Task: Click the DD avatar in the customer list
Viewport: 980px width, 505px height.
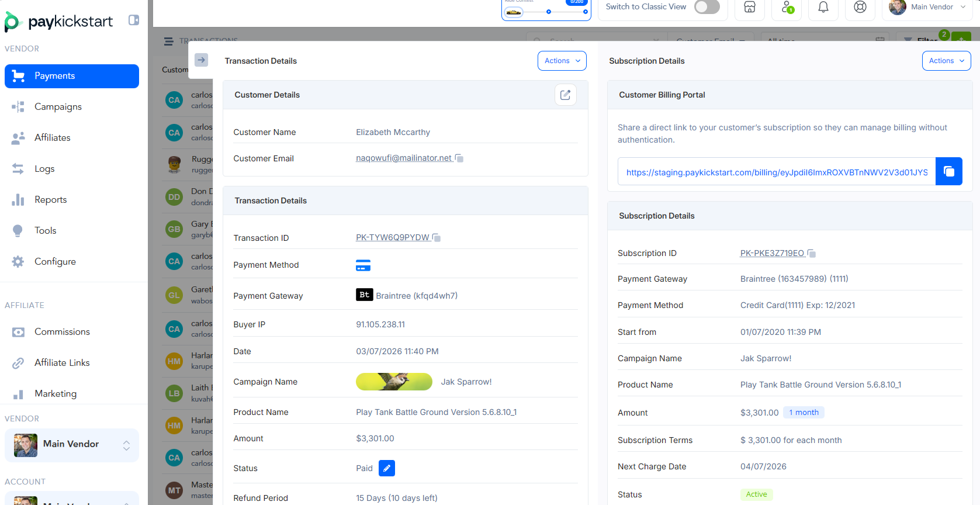Action: [x=174, y=197]
